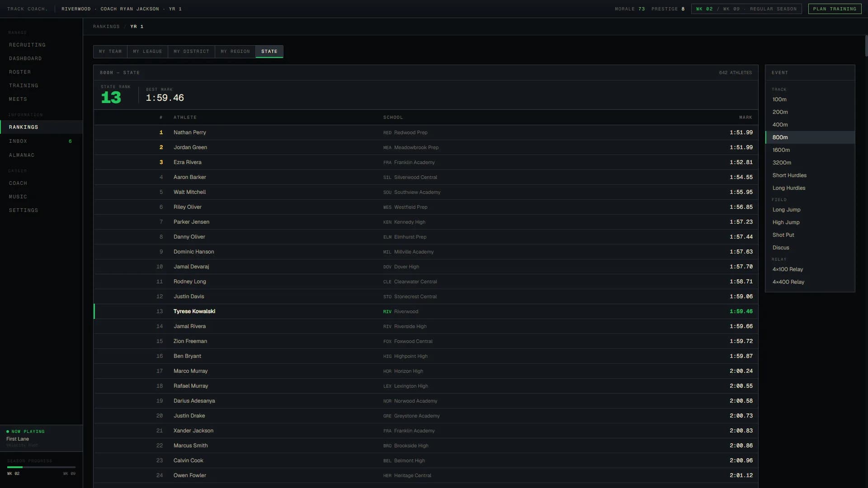Image resolution: width=868 pixels, height=488 pixels.
Task: Open Settings from sidebar
Action: click(41, 210)
